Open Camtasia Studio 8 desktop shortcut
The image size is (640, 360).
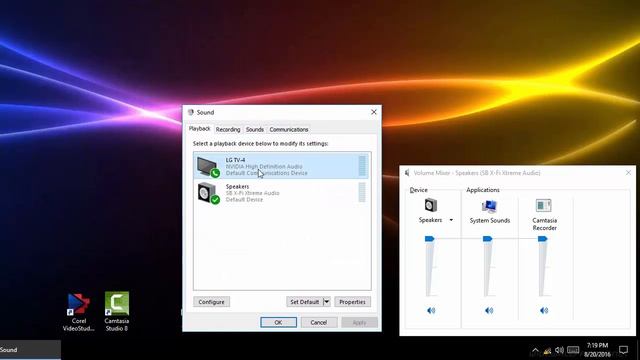pyautogui.click(x=117, y=312)
